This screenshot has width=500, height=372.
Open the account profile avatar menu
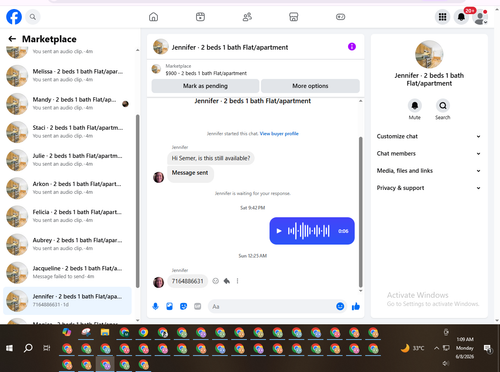[x=480, y=17]
